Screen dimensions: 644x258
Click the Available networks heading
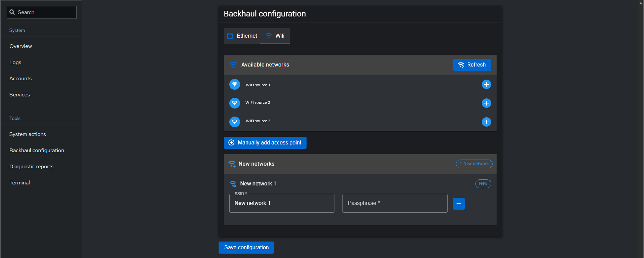click(265, 65)
